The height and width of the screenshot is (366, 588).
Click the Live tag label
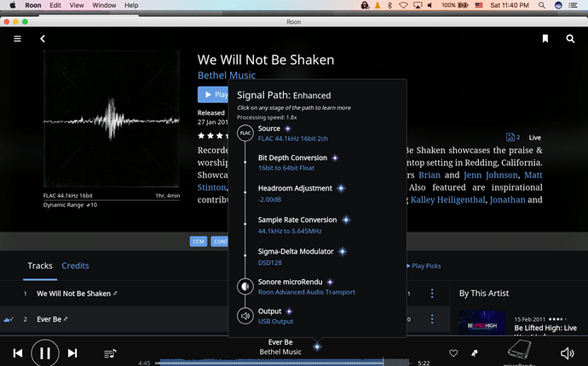pyautogui.click(x=535, y=138)
